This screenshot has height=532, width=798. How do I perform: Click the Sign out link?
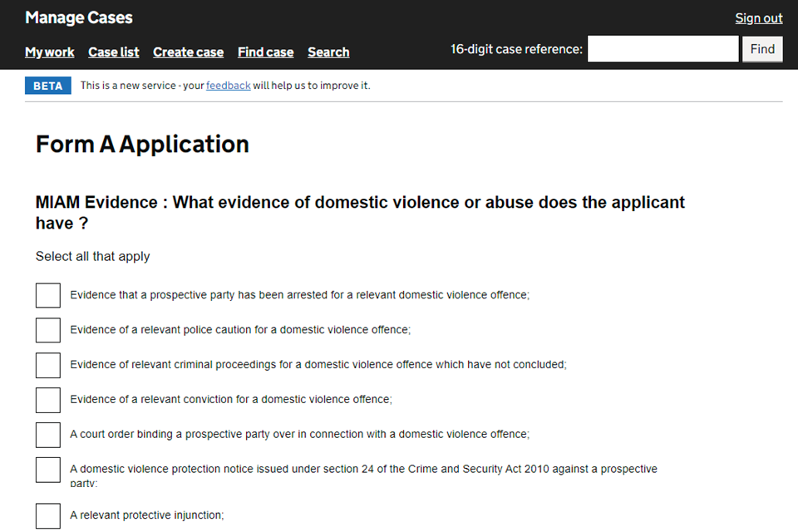[758, 18]
